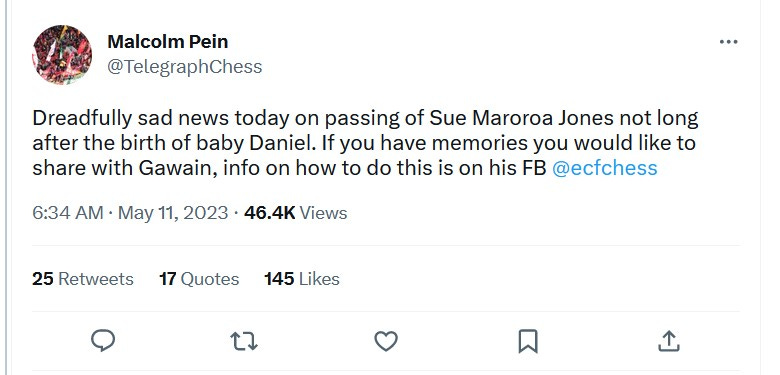Click Malcolm Pein's profile avatar
The width and height of the screenshot is (780, 375).
[x=62, y=55]
